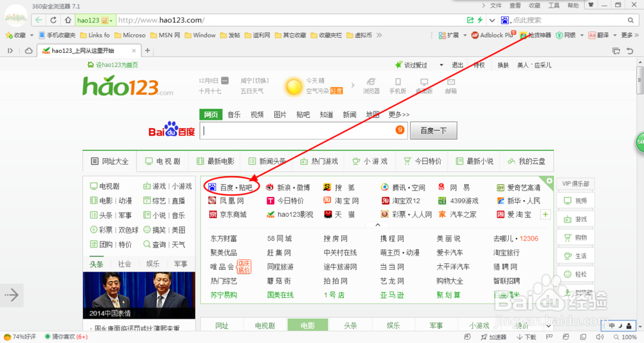Image resolution: width=644 pixels, height=343 pixels.
Task: Click the 翻译 translate icon
Action: [592, 35]
